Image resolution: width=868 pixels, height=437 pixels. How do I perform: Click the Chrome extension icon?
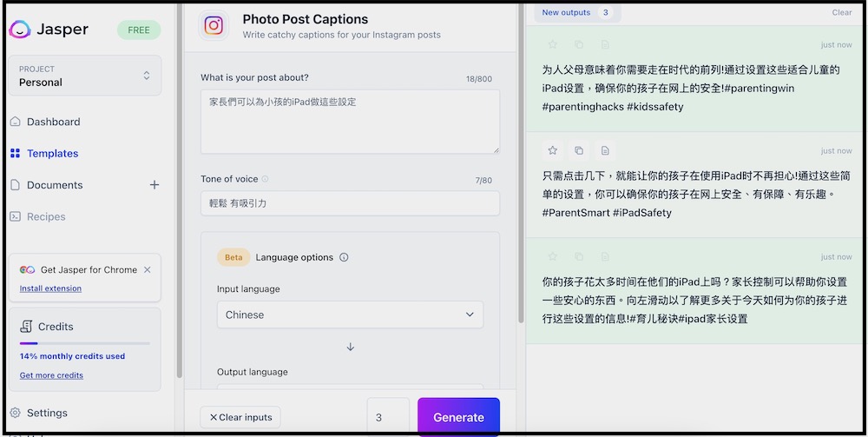(27, 269)
